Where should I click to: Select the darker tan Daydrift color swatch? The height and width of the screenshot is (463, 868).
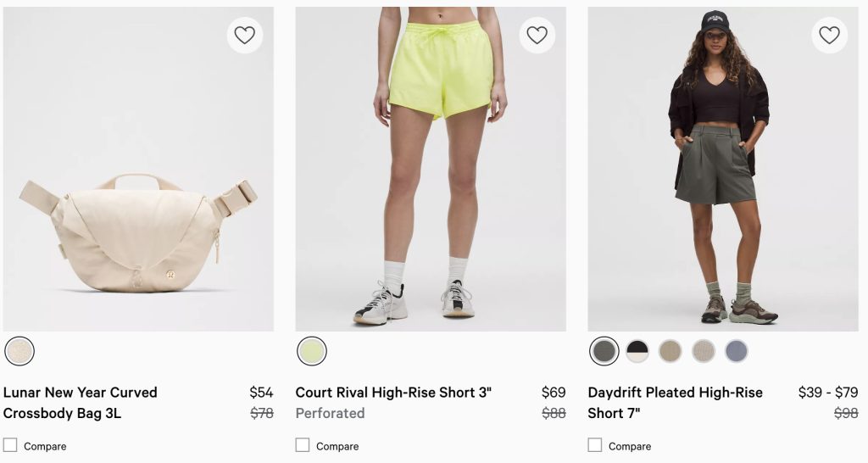[670, 351]
